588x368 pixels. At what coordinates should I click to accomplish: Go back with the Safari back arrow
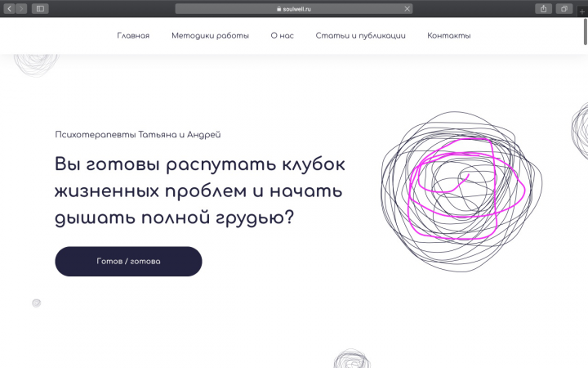tap(9, 9)
